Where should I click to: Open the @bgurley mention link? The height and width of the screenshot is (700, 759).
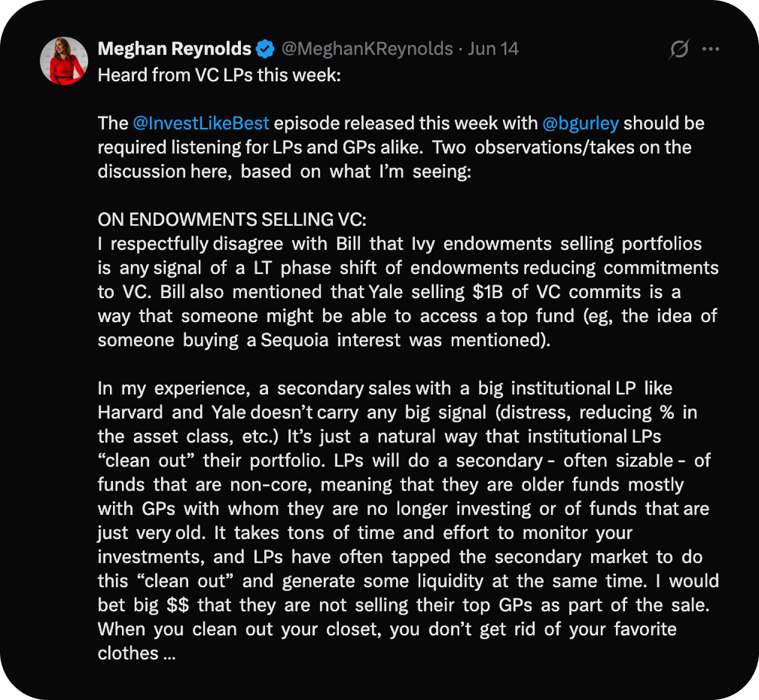click(581, 124)
